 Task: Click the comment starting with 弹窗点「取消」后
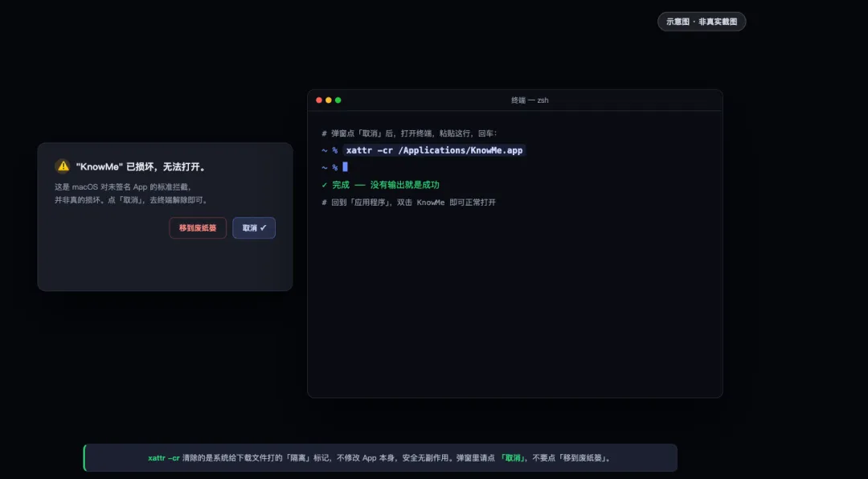(x=410, y=133)
